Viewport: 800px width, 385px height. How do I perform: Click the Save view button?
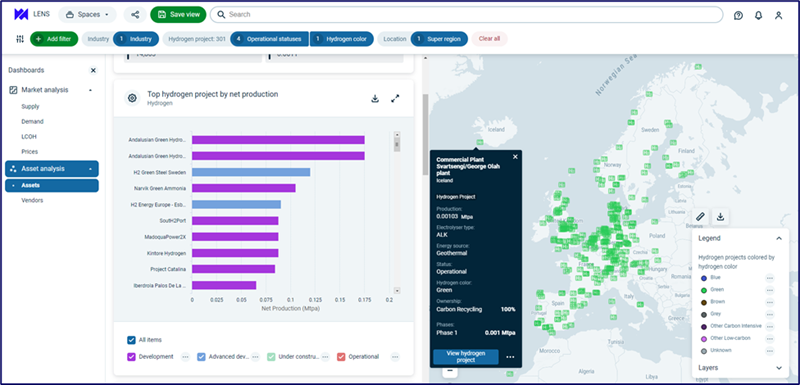click(178, 14)
